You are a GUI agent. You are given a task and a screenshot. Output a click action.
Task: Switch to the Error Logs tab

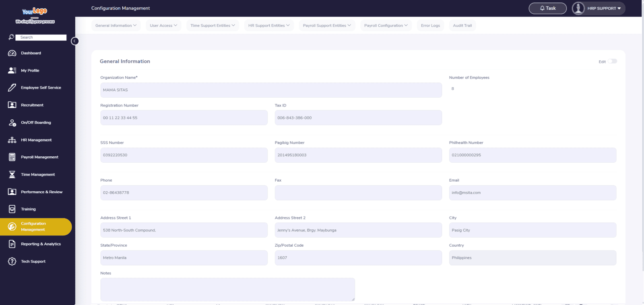(x=430, y=26)
